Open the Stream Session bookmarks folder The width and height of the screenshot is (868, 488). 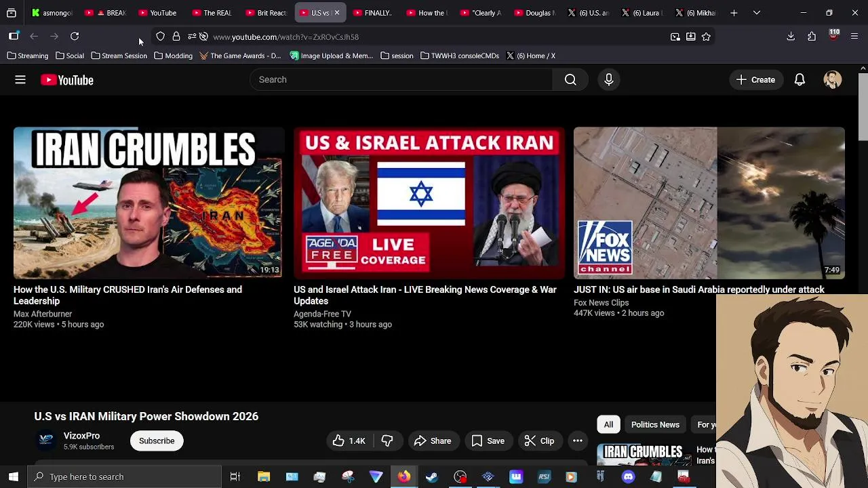pos(119,56)
